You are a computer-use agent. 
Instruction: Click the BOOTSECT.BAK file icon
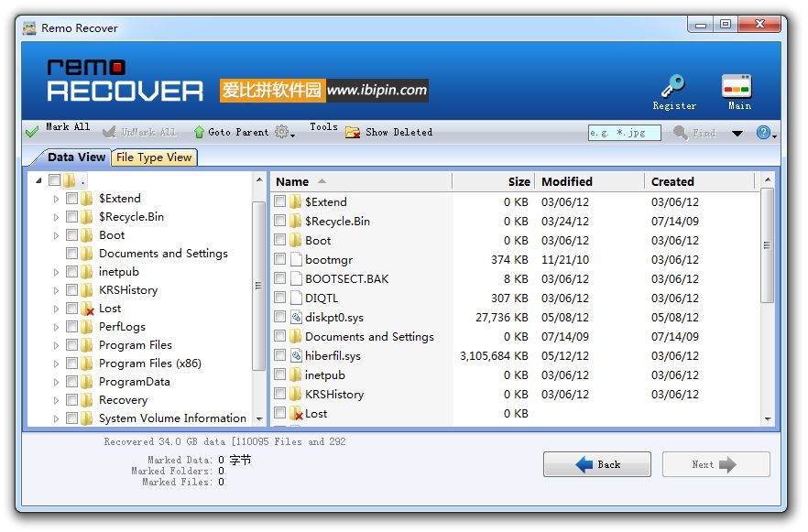[296, 278]
